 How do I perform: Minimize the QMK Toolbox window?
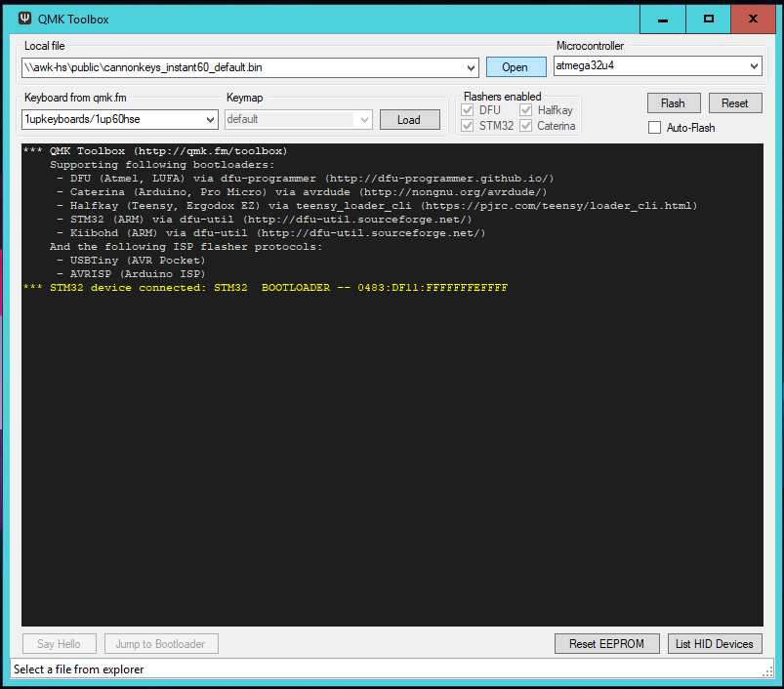click(663, 19)
